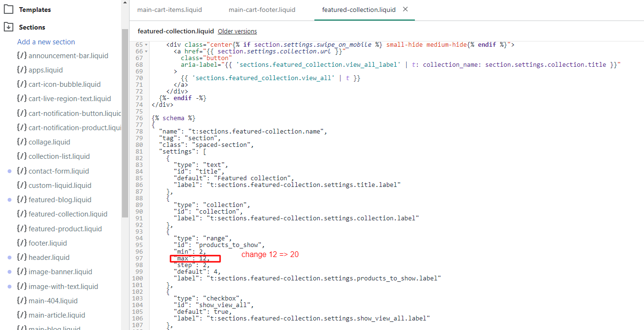Click the liquid icon beside contact-form.liquid

(x=22, y=171)
